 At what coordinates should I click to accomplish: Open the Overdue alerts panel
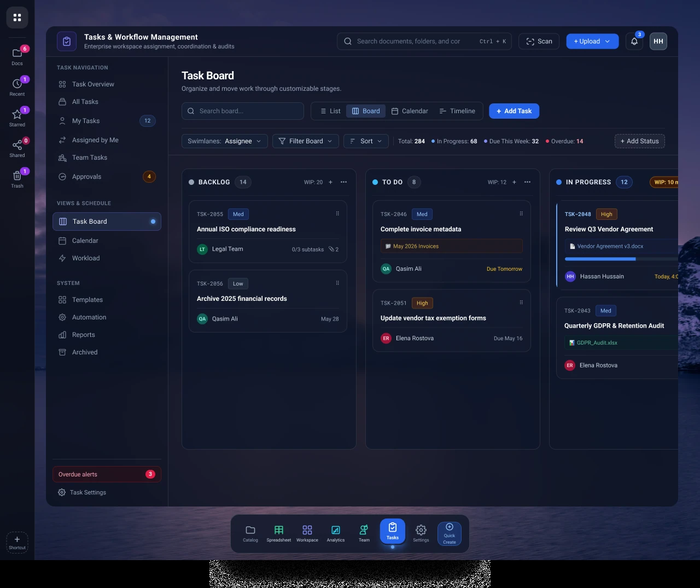107,474
